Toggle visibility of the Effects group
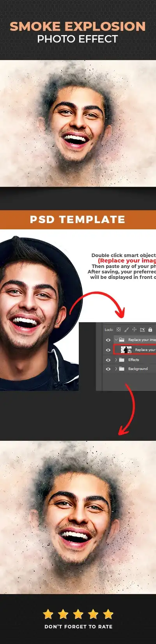Image resolution: width=156 pixels, height=644 pixels. (x=108, y=360)
